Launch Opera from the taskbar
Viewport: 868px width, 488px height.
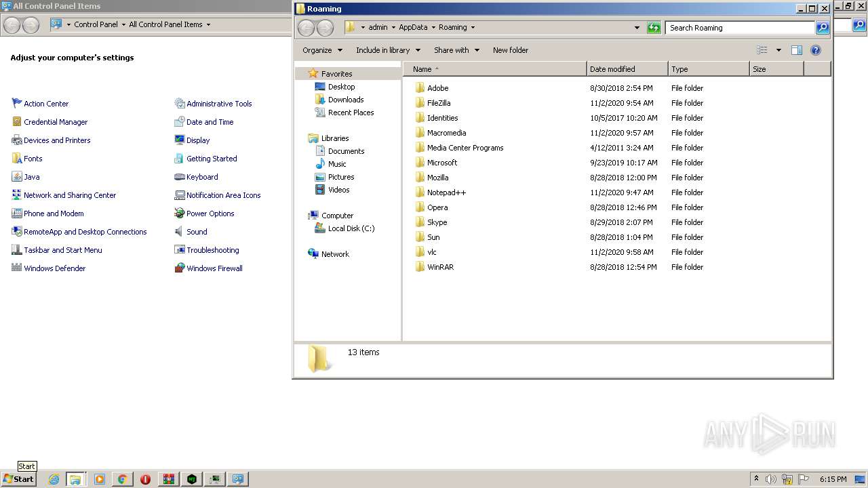[145, 479]
